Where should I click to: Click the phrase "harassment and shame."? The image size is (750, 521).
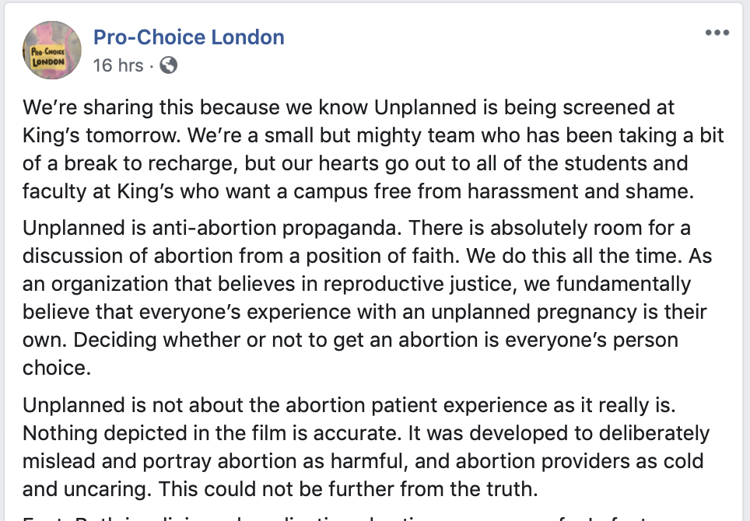click(x=580, y=191)
